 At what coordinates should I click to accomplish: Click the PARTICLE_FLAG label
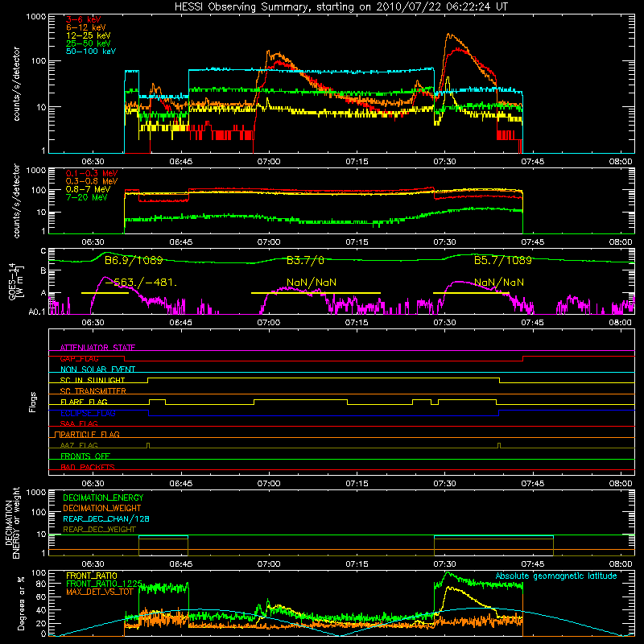[x=90, y=434]
